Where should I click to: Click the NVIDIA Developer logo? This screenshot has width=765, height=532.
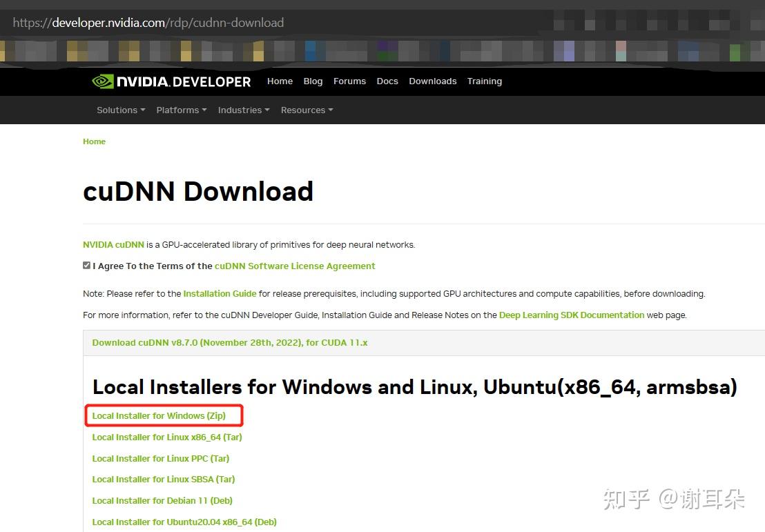[171, 81]
